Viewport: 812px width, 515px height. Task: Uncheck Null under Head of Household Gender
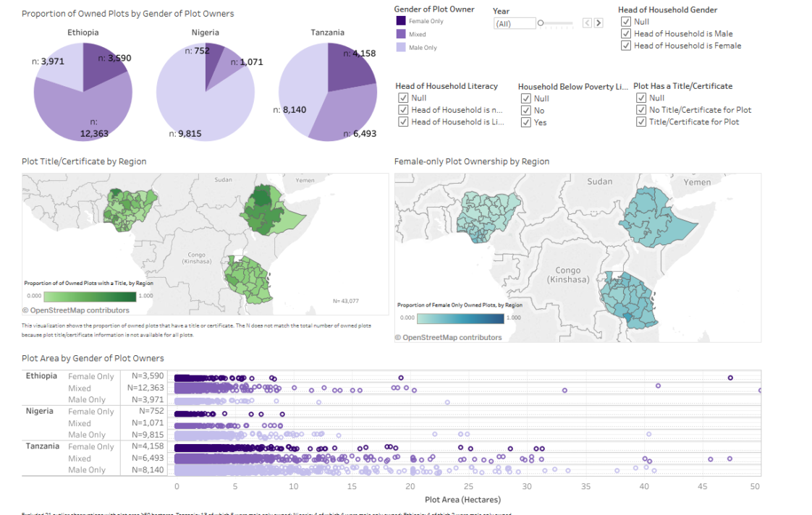625,21
